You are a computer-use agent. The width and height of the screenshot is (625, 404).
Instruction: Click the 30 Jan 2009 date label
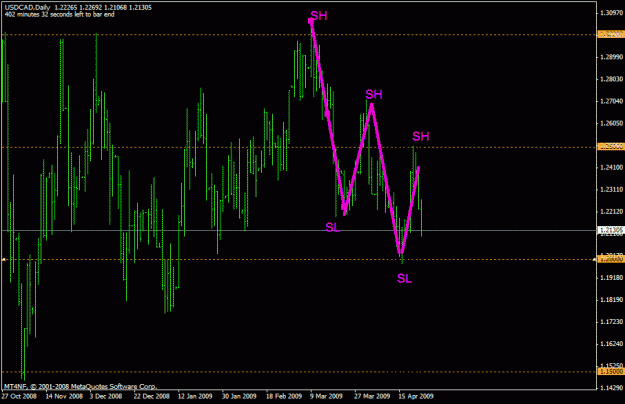pos(239,396)
